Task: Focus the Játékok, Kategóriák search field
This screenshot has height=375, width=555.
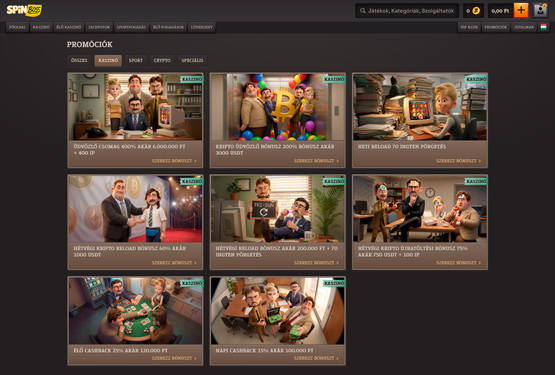Action: tap(407, 11)
